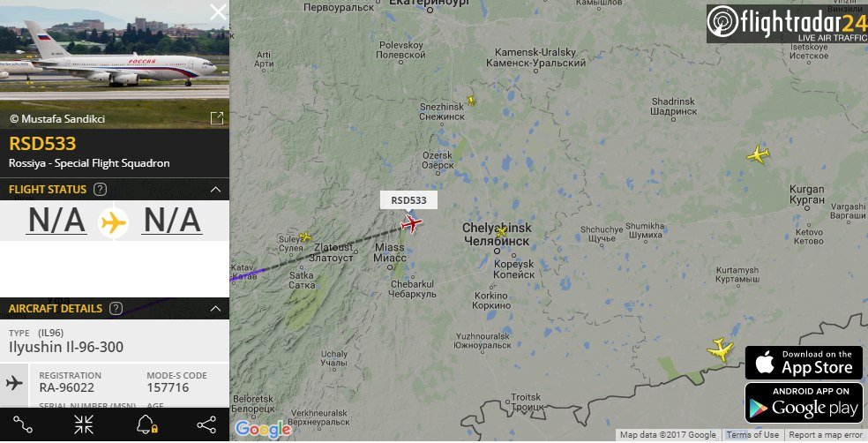
Task: Collapse the Flight Status section
Action: pos(216,190)
